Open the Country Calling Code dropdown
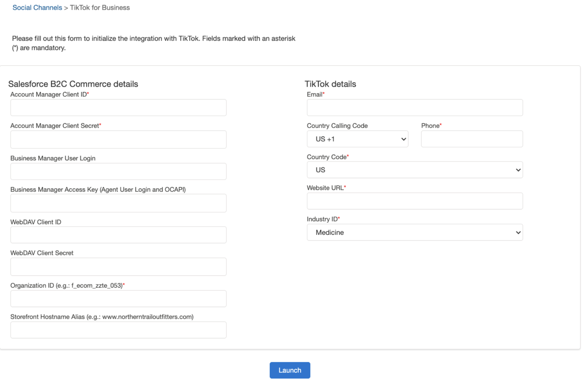Image resolution: width=588 pixels, height=385 pixels. point(357,139)
